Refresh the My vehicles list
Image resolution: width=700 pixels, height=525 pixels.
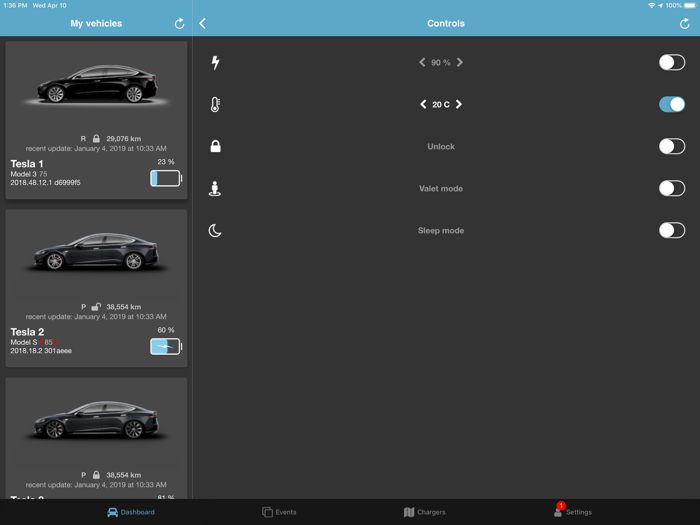coord(179,24)
